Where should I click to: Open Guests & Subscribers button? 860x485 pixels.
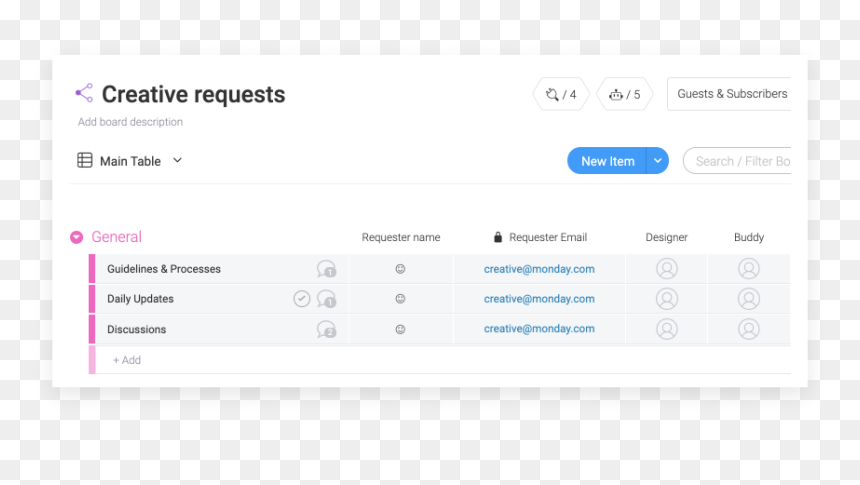point(729,94)
